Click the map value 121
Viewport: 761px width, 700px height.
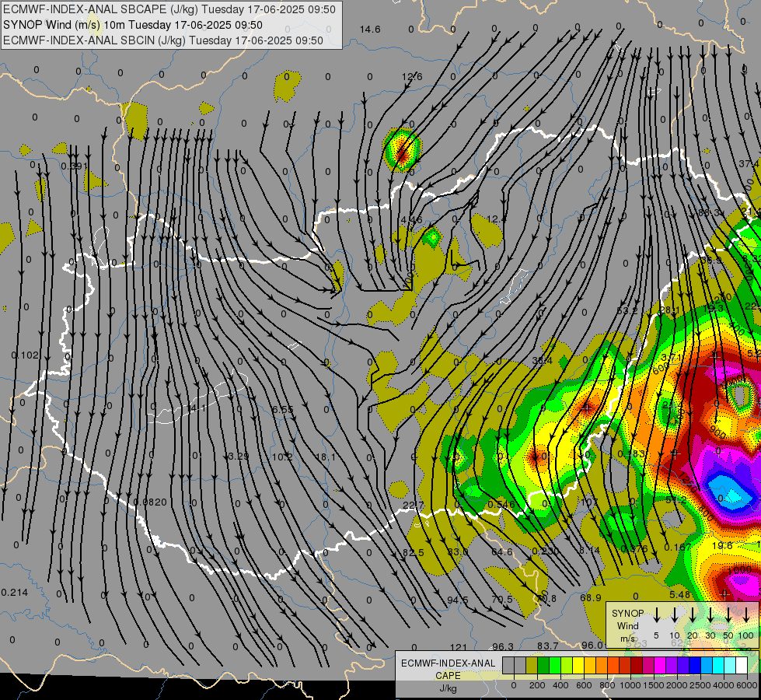tap(458, 648)
